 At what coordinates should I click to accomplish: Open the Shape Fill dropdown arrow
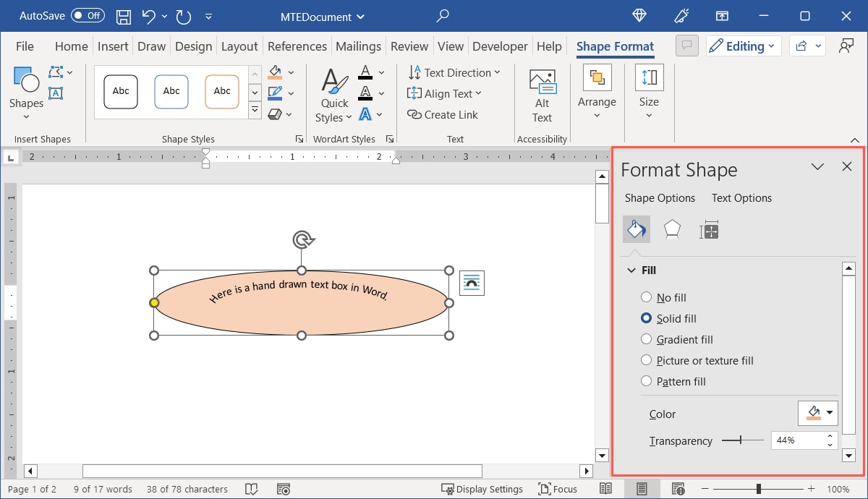pyautogui.click(x=289, y=72)
